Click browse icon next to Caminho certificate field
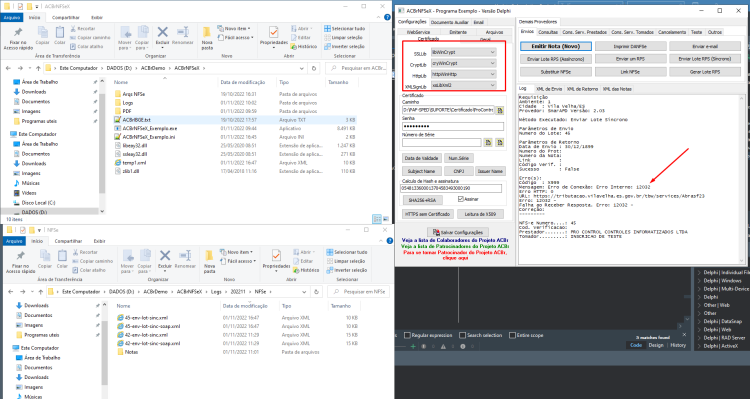This screenshot has height=399, width=750. [x=500, y=110]
